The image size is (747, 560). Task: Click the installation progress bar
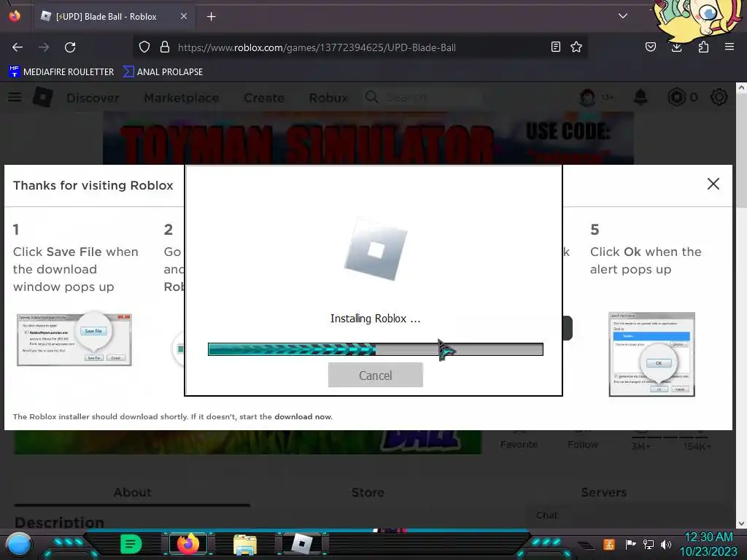[376, 349]
